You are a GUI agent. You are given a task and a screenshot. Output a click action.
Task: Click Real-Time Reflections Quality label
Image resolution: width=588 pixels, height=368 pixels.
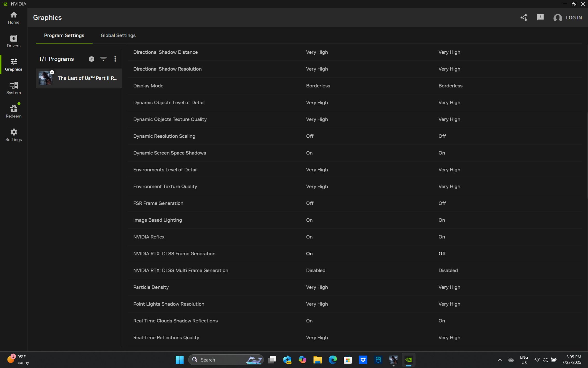166,338
